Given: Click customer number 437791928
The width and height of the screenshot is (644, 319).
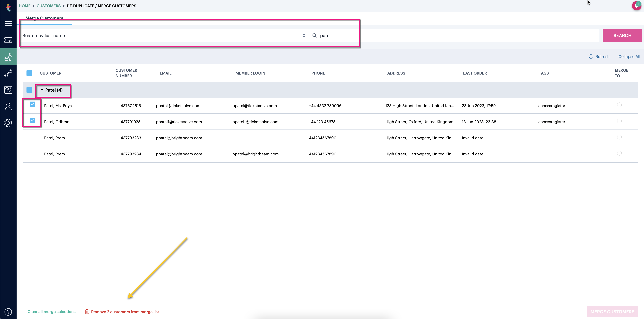Looking at the screenshot, I should click(x=131, y=122).
